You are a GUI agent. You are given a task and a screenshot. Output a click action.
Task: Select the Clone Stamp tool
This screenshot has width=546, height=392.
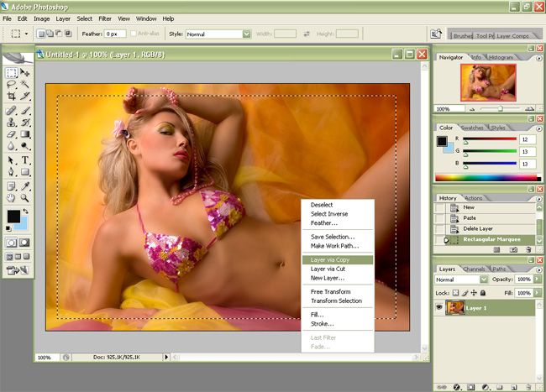click(12, 123)
